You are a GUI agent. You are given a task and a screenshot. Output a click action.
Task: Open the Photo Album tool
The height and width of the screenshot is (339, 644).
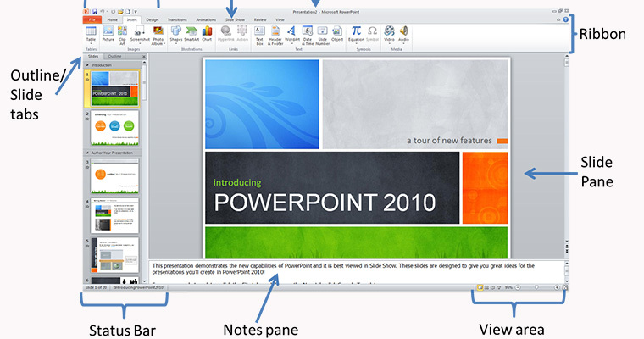point(158,36)
